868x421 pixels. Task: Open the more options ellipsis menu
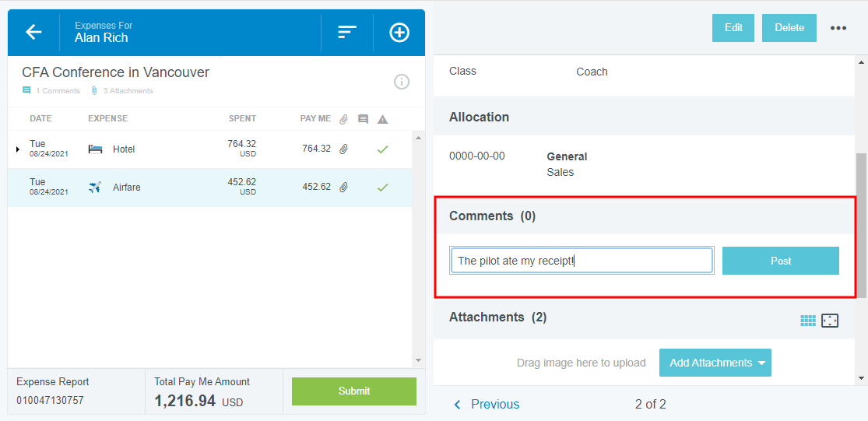tap(838, 28)
